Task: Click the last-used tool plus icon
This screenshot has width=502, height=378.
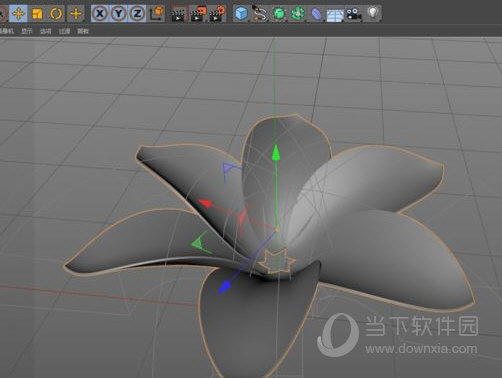Action: [x=76, y=14]
